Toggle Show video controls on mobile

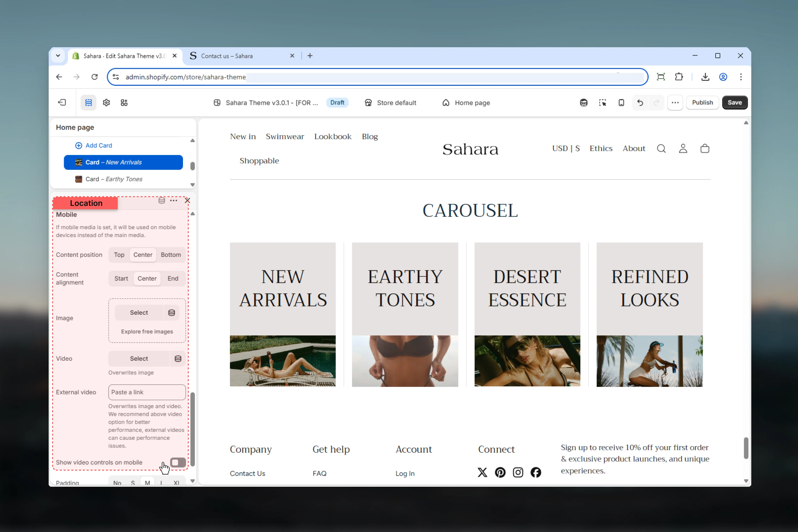178,462
